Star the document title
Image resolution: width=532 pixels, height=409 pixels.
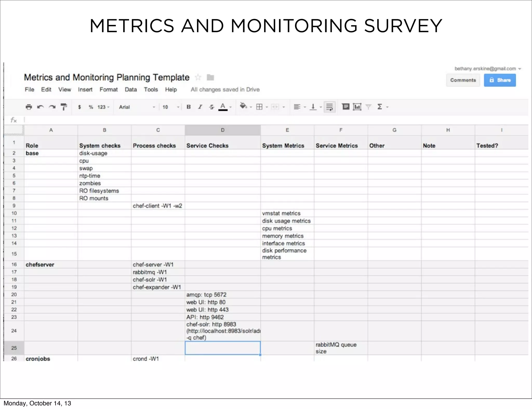[198, 77]
